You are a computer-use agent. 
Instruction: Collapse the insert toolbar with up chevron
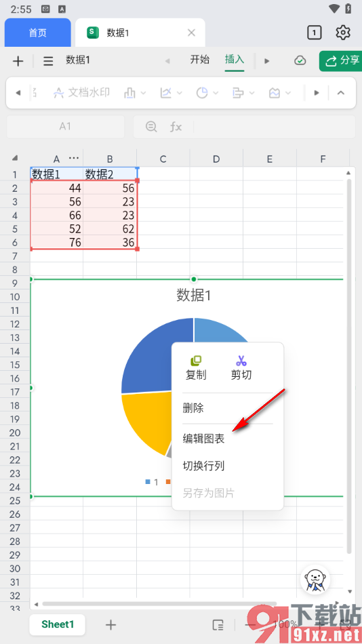pyautogui.click(x=340, y=93)
